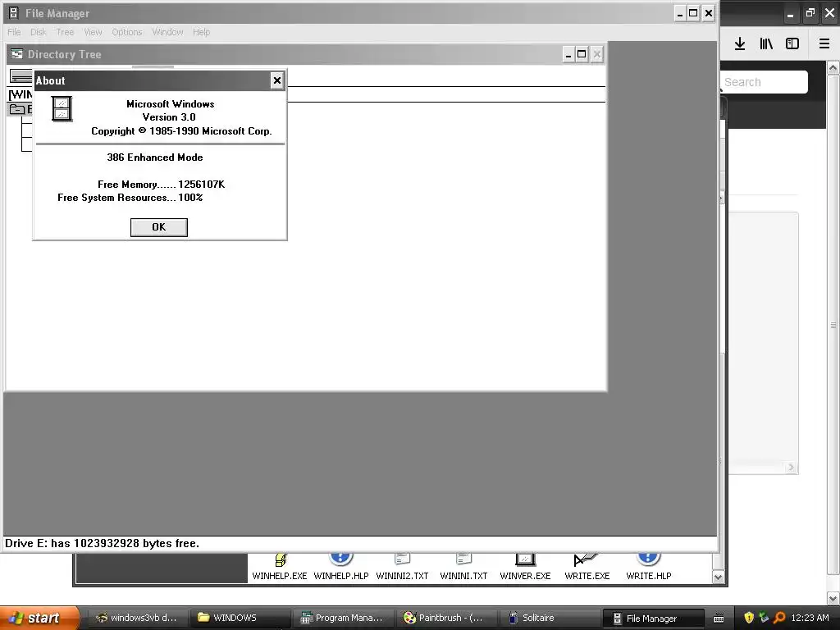Image resolution: width=840 pixels, height=630 pixels.
Task: Click the network connection tray icon
Action: (x=764, y=618)
